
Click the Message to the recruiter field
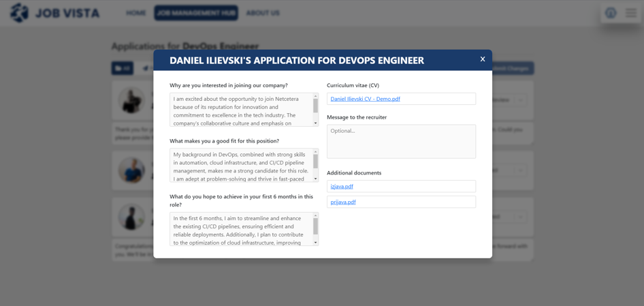click(x=401, y=141)
